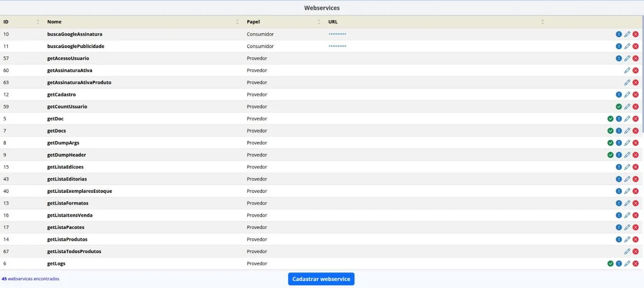Screen dimensions: 644x288
Task: Click the getListaExemplaresEstoque name cell
Action: tap(80, 191)
